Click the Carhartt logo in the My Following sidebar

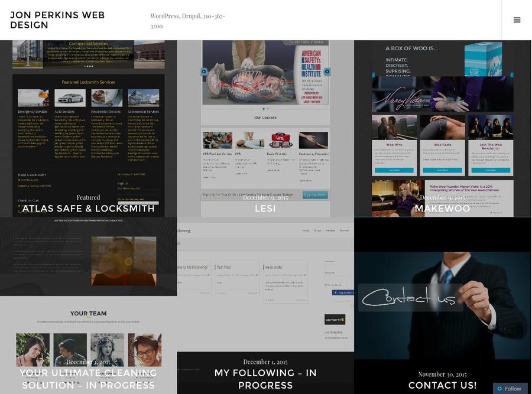pyautogui.click(x=335, y=320)
